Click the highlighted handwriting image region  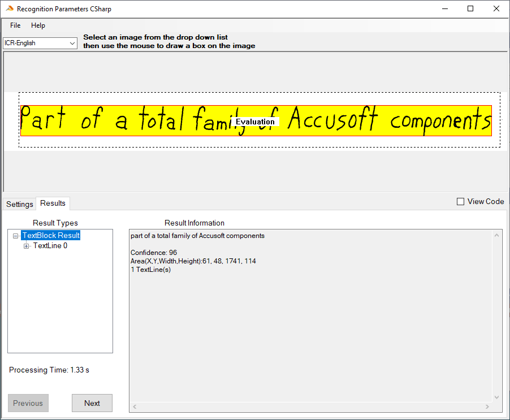(x=256, y=120)
